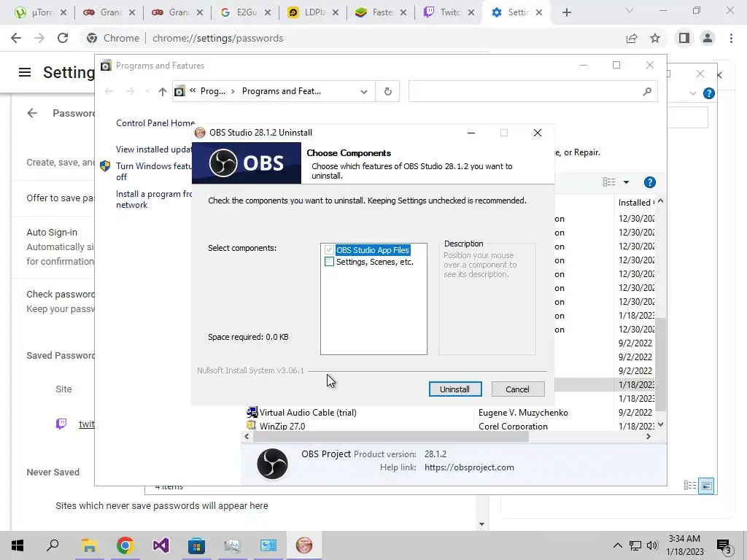Switch to large icons view in background window
The image size is (747, 560).
(x=706, y=486)
